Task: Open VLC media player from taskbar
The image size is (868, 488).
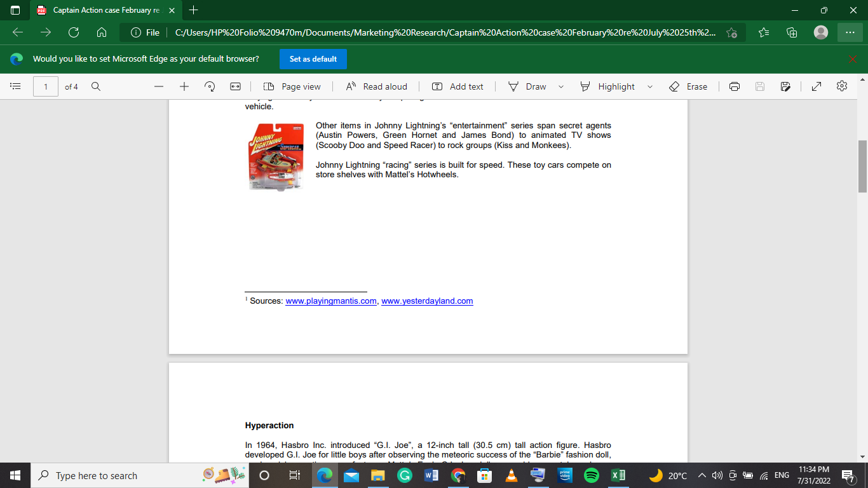Action: pos(512,475)
